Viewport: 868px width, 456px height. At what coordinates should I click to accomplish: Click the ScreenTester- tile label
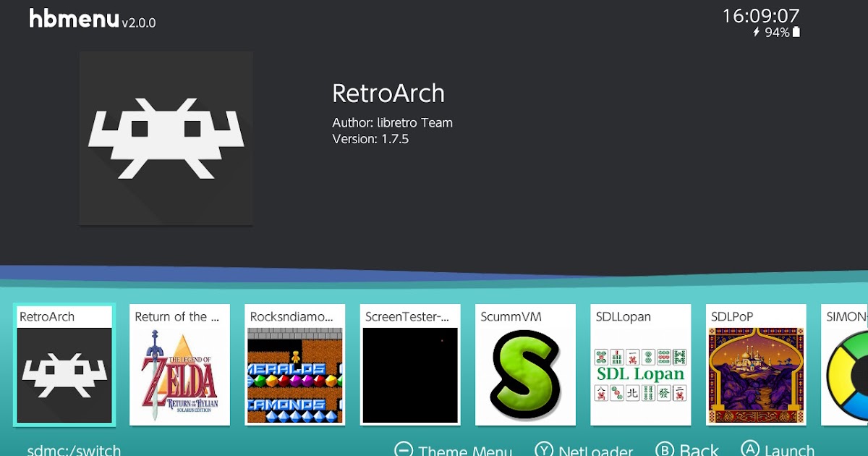(407, 317)
